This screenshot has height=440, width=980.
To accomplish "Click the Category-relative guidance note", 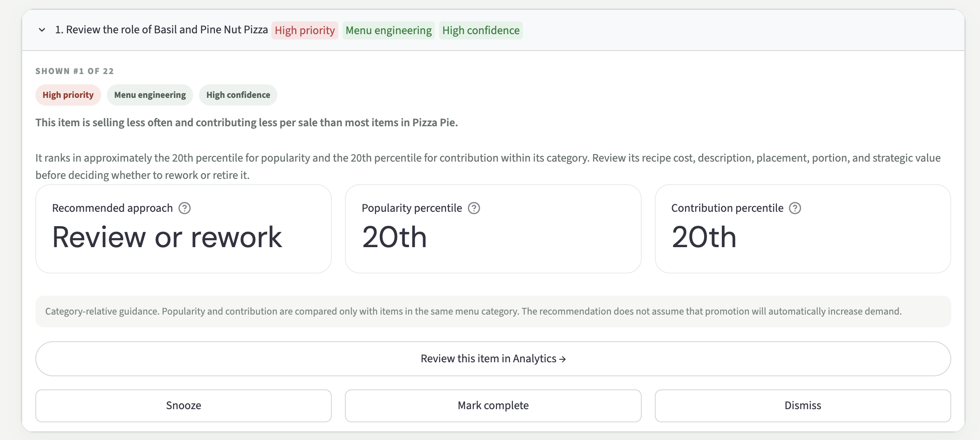I will click(493, 311).
